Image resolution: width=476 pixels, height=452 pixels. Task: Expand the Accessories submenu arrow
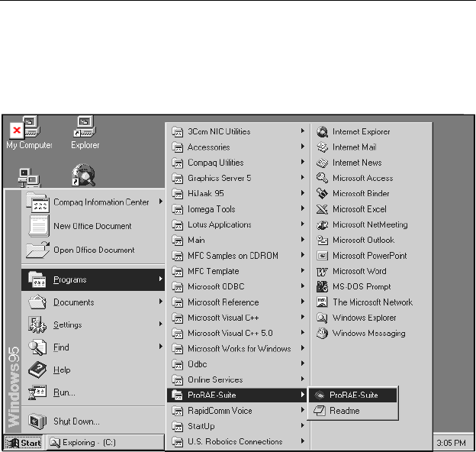coord(302,147)
